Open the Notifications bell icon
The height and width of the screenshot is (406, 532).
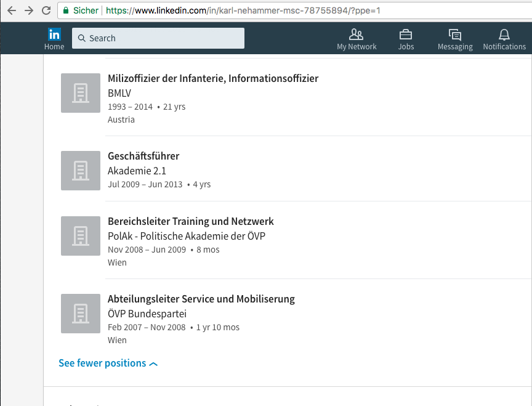pos(504,35)
